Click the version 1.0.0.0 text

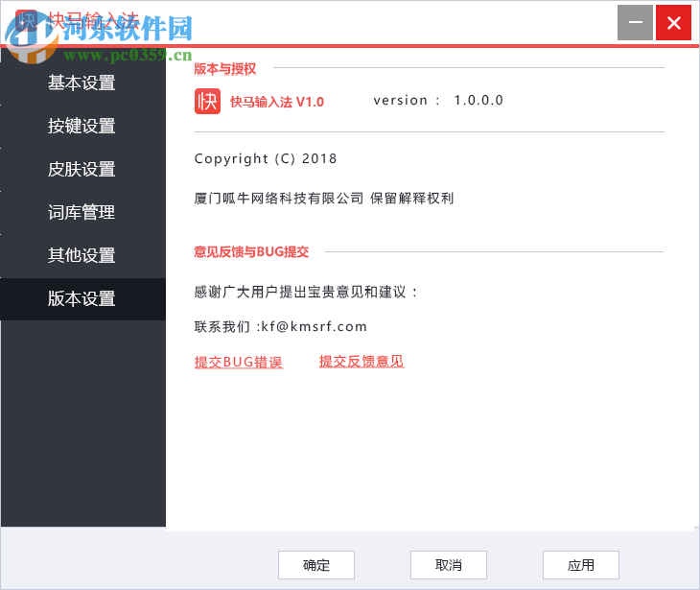coord(438,100)
